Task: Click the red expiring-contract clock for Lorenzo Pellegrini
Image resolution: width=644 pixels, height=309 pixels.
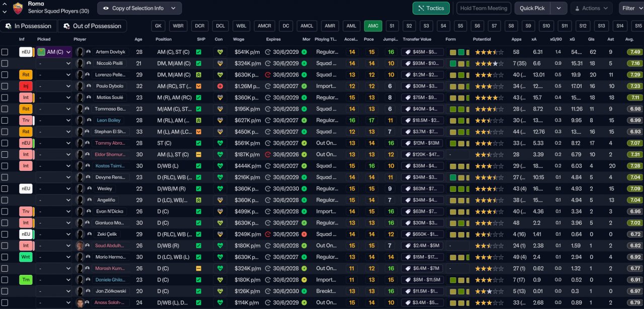Action: coord(268,74)
